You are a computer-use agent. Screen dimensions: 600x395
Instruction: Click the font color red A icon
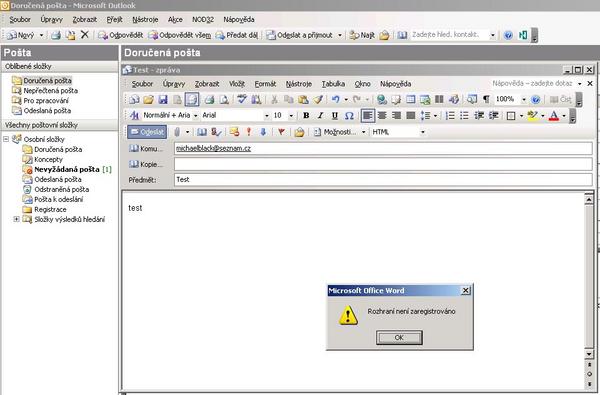pos(553,115)
